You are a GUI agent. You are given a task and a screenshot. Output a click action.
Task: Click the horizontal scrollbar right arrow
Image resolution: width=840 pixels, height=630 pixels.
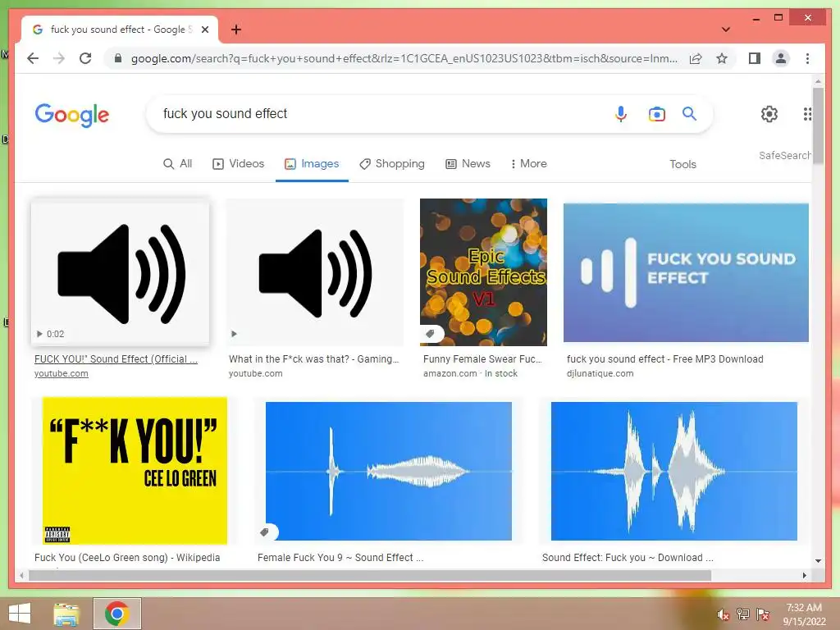point(804,575)
